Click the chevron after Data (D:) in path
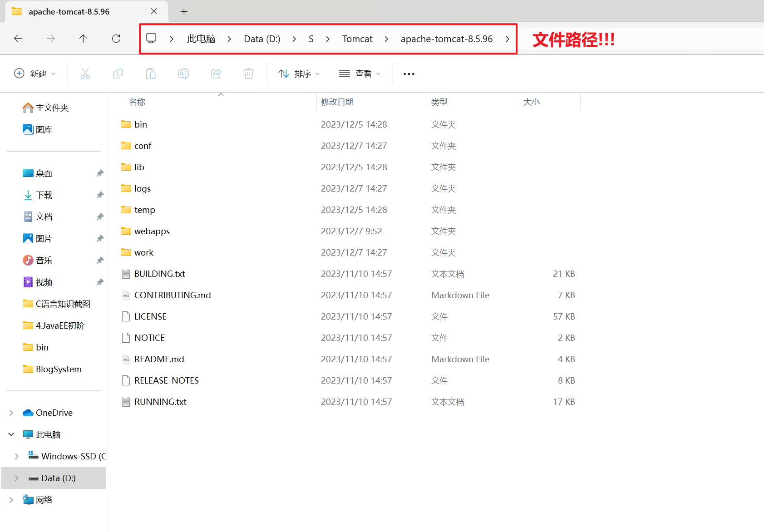The image size is (764, 532). click(x=294, y=39)
